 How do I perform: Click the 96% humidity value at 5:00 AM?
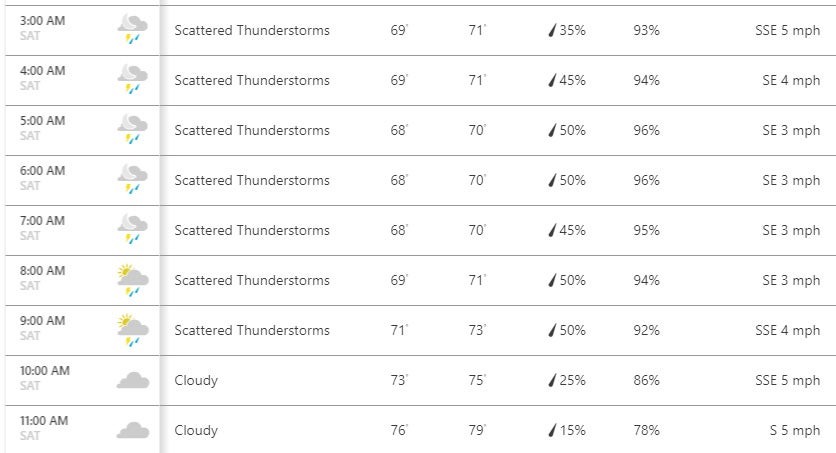pos(646,130)
